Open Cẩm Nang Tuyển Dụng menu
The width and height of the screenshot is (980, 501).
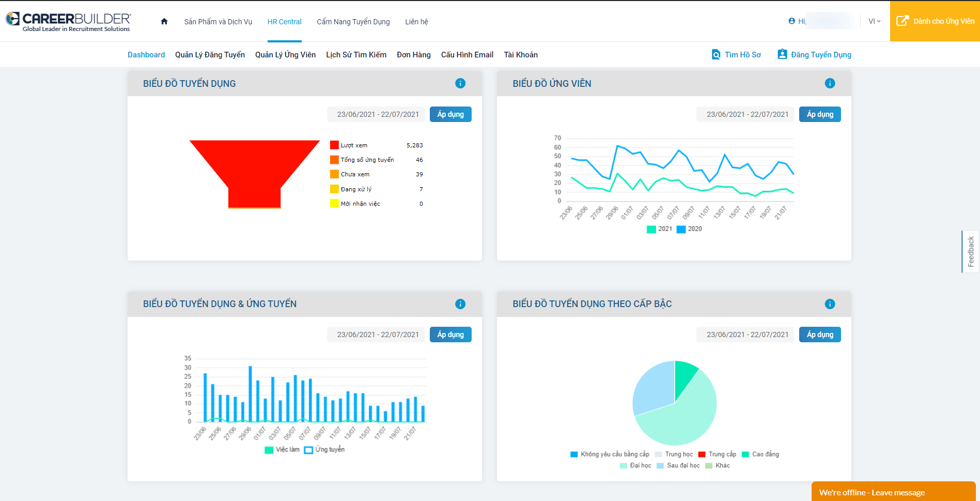[353, 22]
